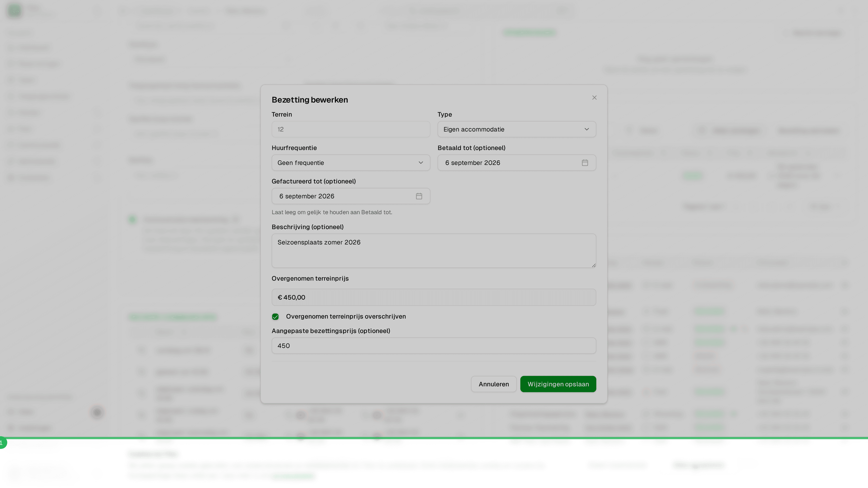Toggle Overgenomen terreinprijs overschrijven checkbox
Screen dimensions: 868x488
275,317
